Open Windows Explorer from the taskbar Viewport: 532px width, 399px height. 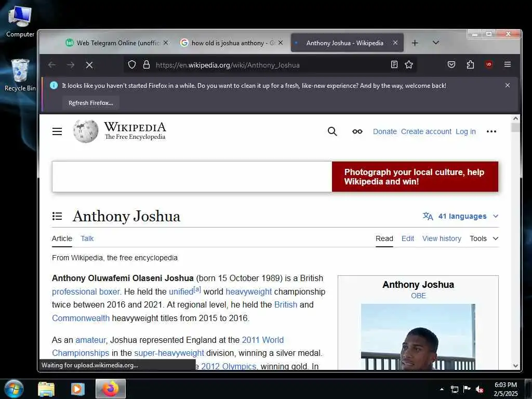pyautogui.click(x=46, y=389)
